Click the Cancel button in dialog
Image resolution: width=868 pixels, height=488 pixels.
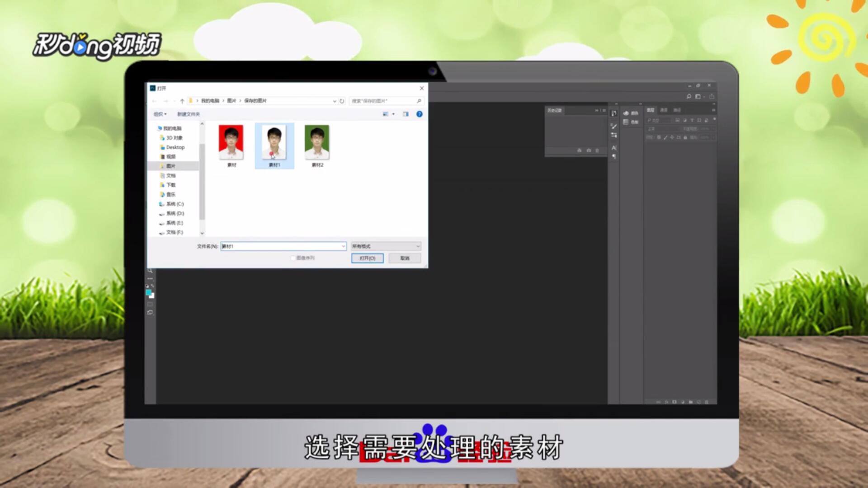pos(405,258)
